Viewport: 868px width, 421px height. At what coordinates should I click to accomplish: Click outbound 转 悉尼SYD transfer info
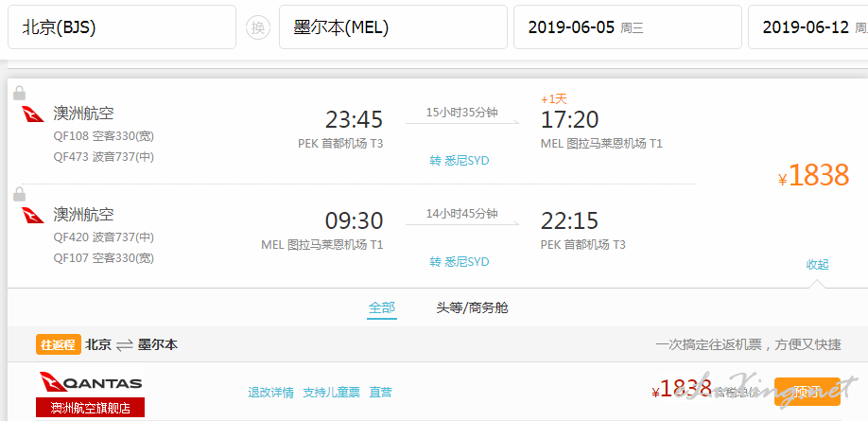point(460,160)
